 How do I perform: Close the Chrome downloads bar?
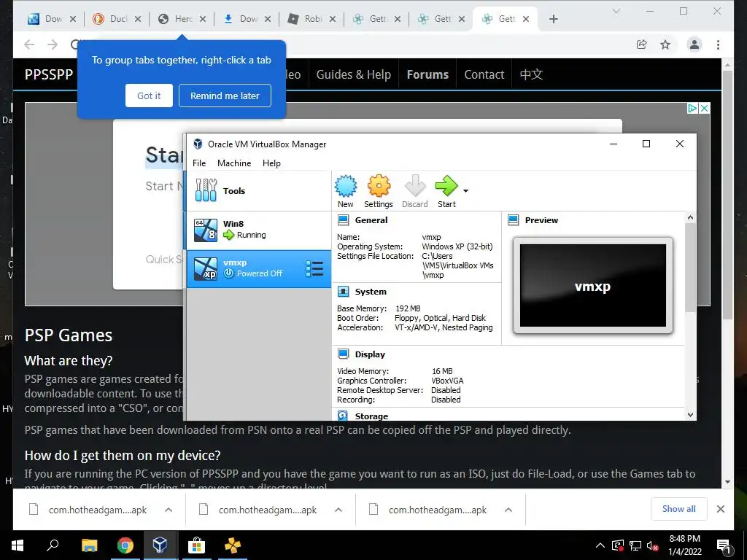pos(720,509)
